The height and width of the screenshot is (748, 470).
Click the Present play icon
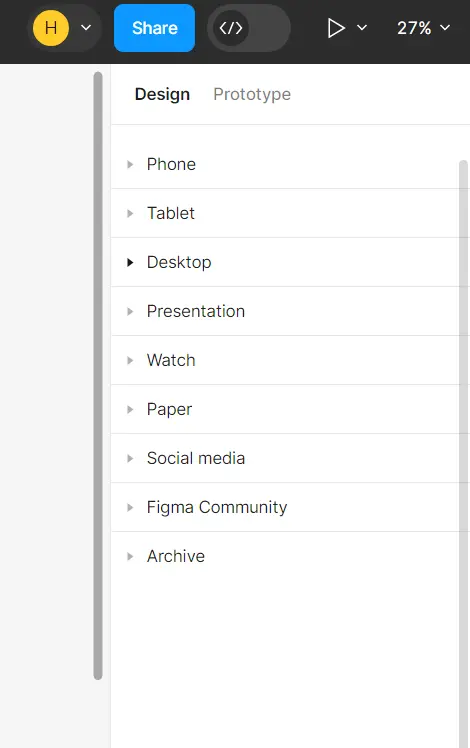(x=336, y=28)
